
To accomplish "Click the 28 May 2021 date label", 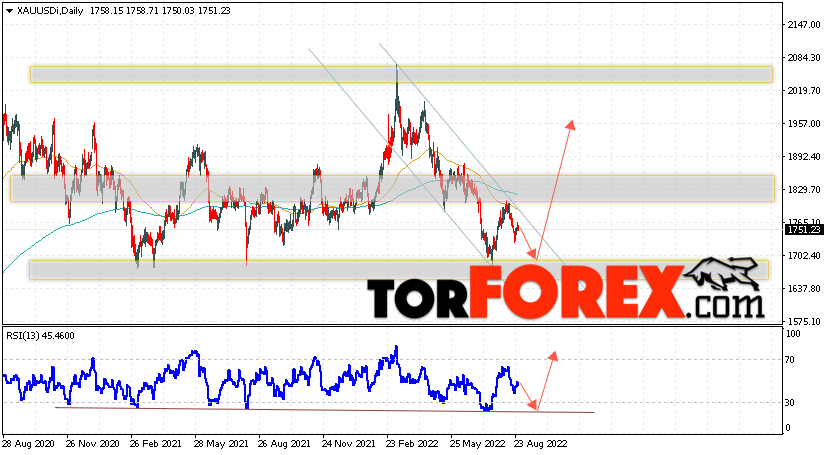I will (x=220, y=444).
